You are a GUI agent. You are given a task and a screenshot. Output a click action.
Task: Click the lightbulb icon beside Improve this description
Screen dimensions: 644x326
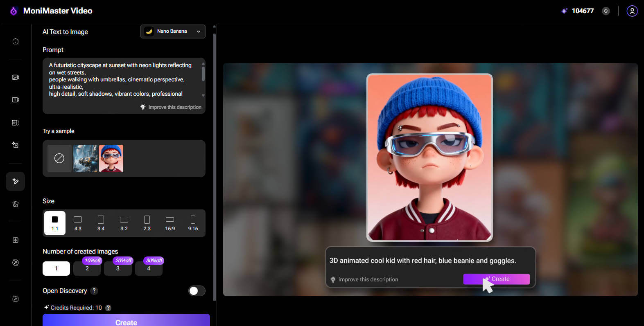click(143, 107)
